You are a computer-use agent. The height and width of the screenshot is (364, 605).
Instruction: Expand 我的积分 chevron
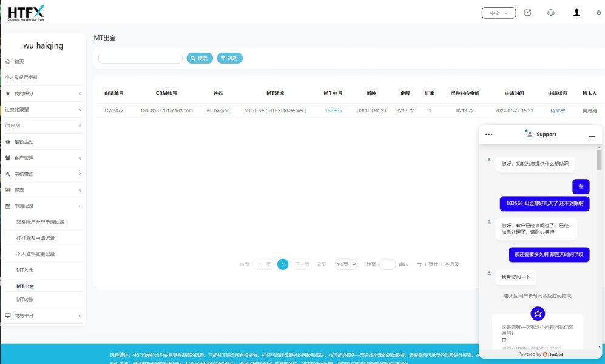click(80, 93)
